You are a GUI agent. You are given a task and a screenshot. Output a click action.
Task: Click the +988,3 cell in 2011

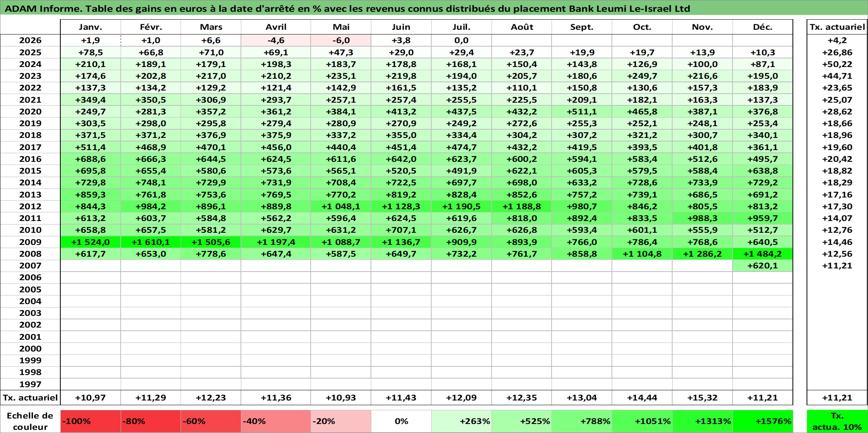click(702, 218)
